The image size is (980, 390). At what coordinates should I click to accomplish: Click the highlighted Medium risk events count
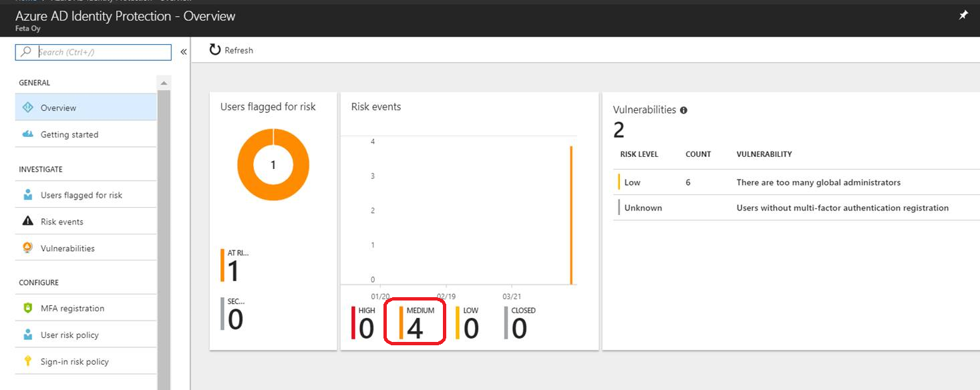click(414, 327)
